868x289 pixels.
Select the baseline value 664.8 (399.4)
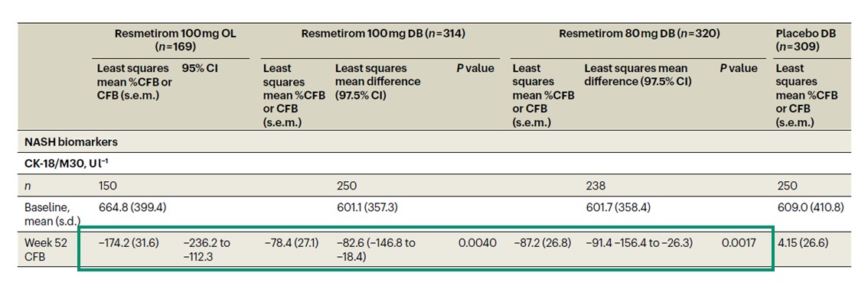(132, 208)
